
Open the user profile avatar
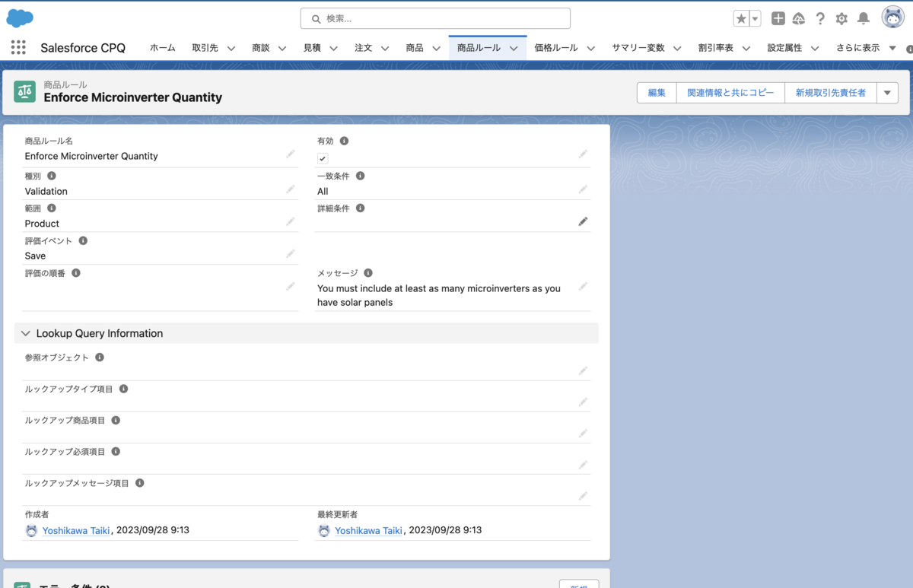(x=892, y=17)
